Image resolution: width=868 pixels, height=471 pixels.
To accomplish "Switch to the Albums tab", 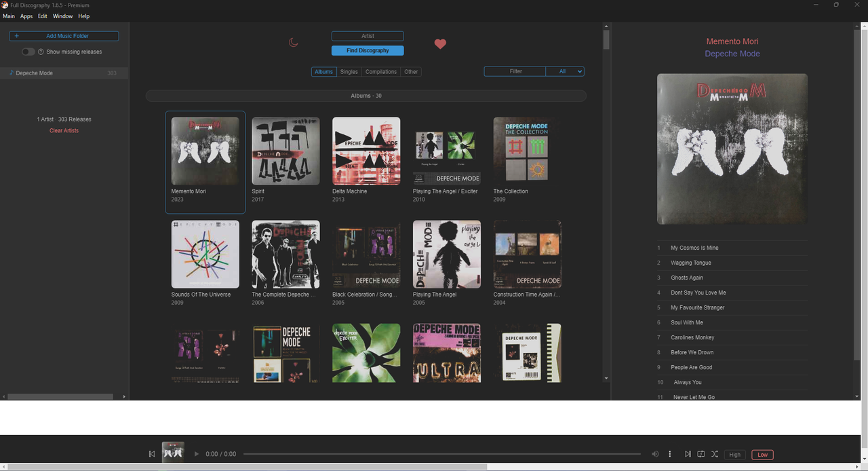I will pos(324,72).
